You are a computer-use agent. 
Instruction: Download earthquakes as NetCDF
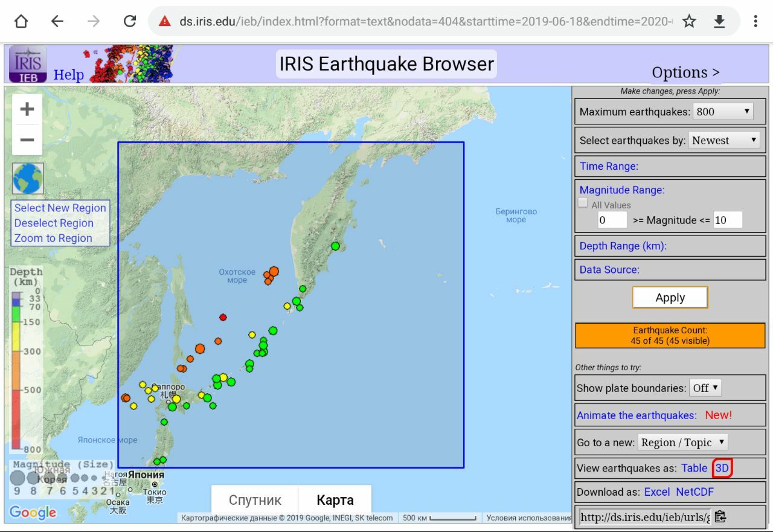pyautogui.click(x=694, y=492)
